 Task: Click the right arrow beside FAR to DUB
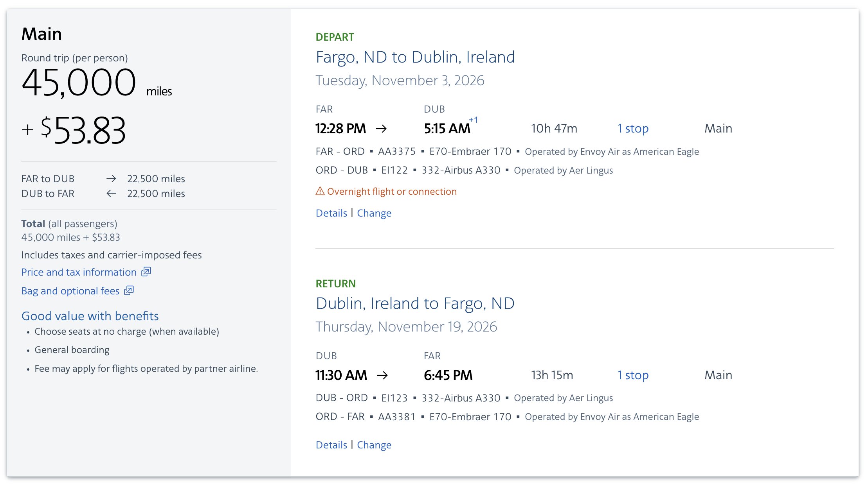[111, 179]
